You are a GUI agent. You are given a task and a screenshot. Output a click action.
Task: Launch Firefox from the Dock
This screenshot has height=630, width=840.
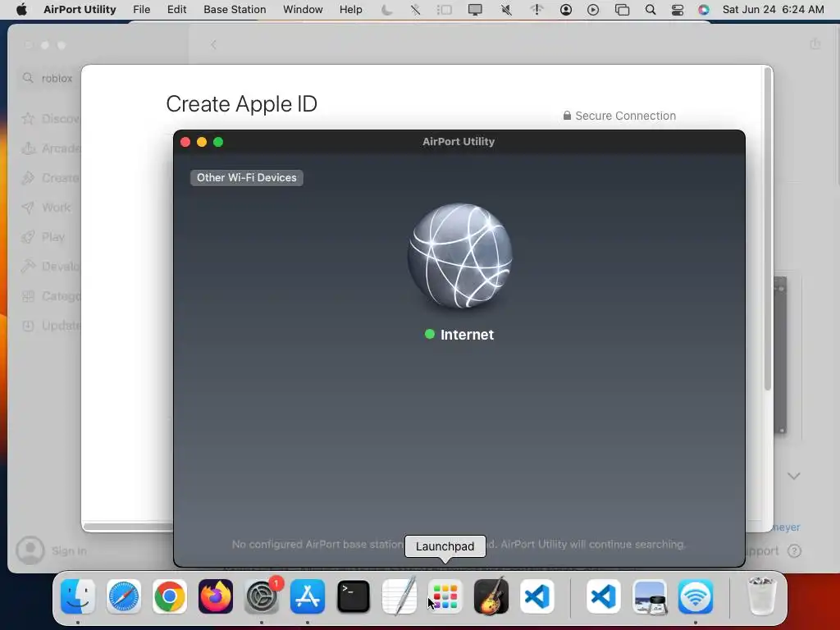point(216,596)
